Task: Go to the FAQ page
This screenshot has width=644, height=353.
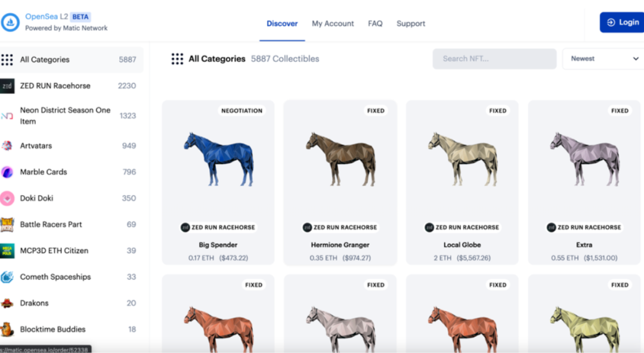Action: (375, 24)
